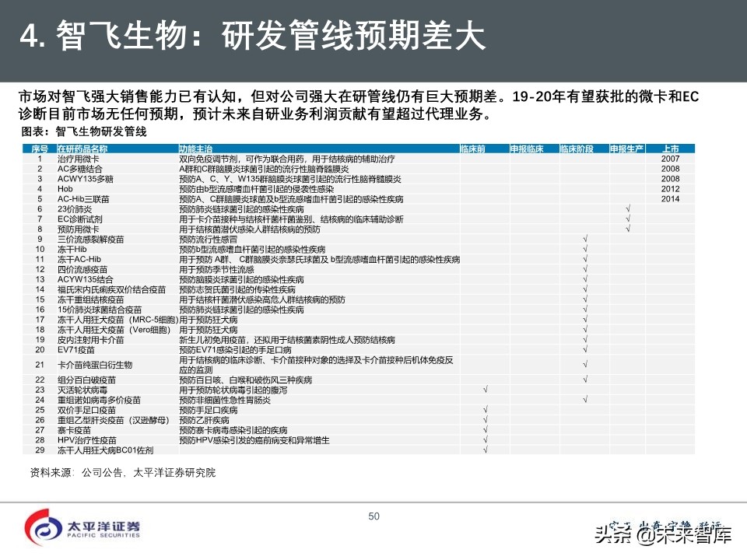This screenshot has height=560, width=747.
Task: Click the '上市' column header
Action: [x=670, y=149]
